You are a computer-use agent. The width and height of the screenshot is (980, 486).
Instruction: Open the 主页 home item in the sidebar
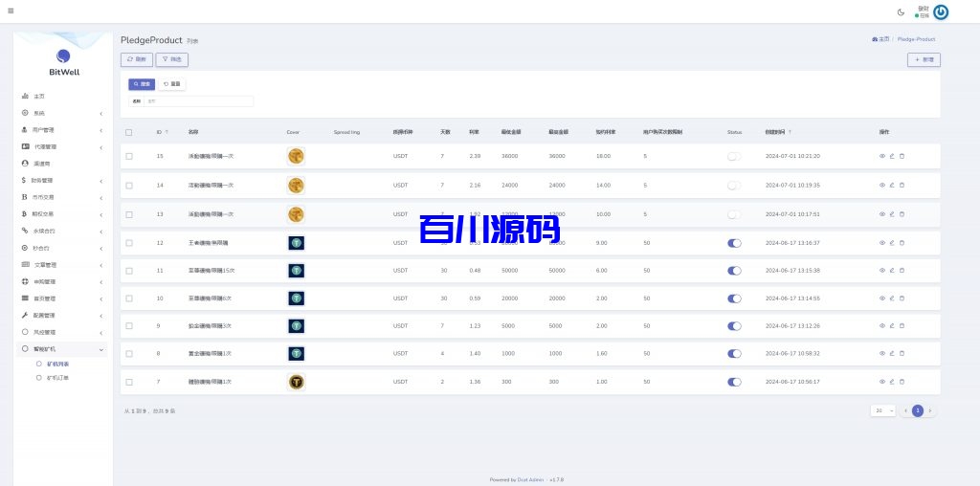pos(60,97)
